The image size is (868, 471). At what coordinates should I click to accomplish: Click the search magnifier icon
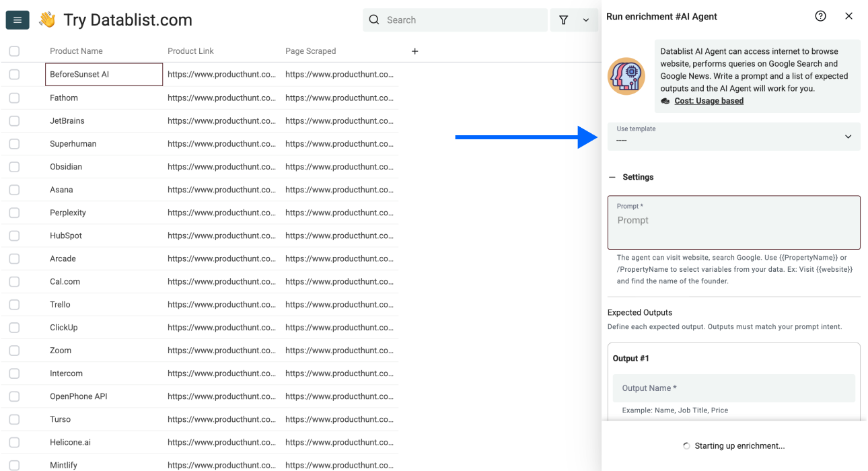[x=375, y=20]
